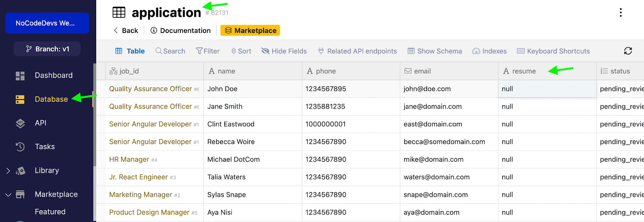Select the API sidebar label
Viewport: 644px width, 222px height.
[x=40, y=123]
